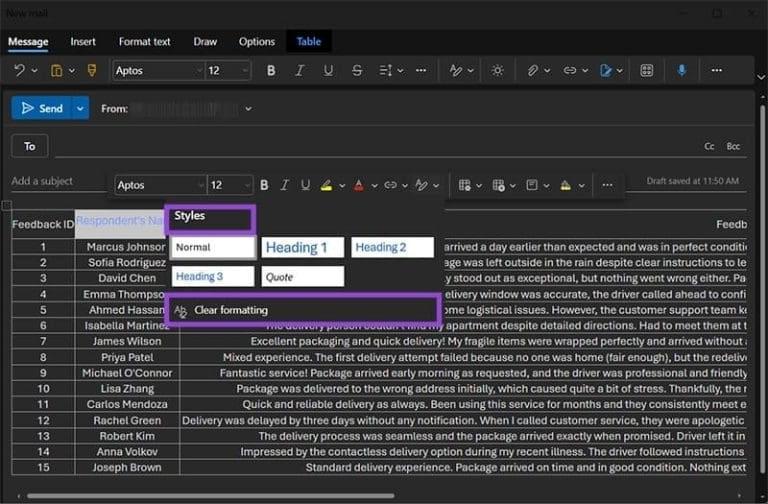768x504 pixels.
Task: Switch to the Insert tab
Action: click(83, 42)
